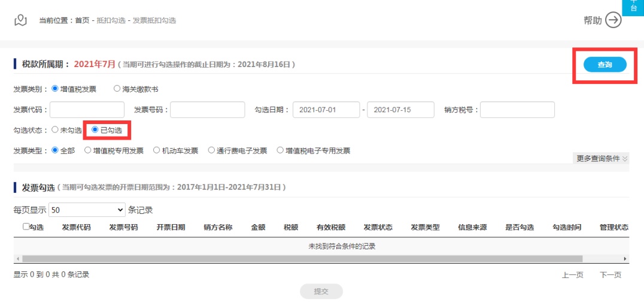644x302 pixels.
Task: Go to 下一页 next page
Action: pos(610,275)
